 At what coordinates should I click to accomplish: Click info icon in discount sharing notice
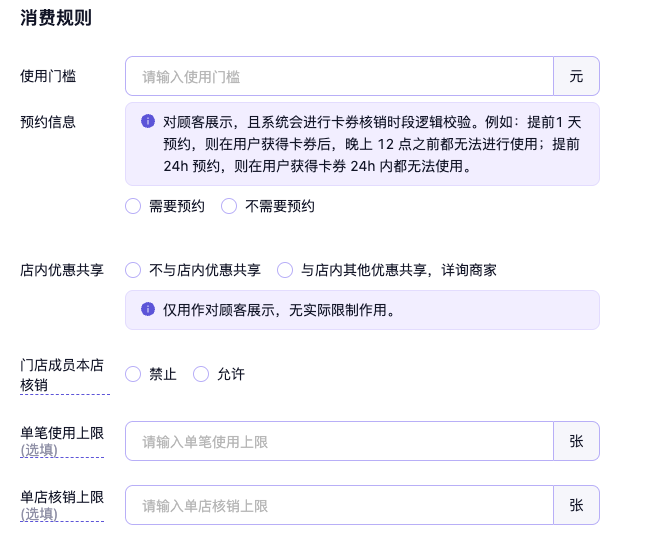pyautogui.click(x=148, y=309)
